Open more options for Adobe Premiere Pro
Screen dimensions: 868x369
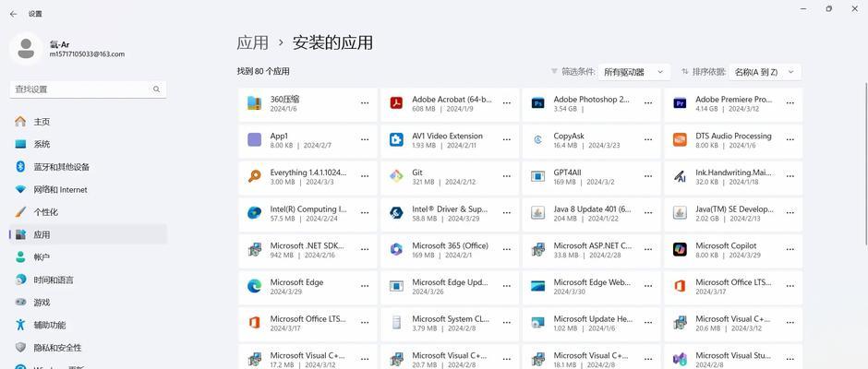point(790,103)
